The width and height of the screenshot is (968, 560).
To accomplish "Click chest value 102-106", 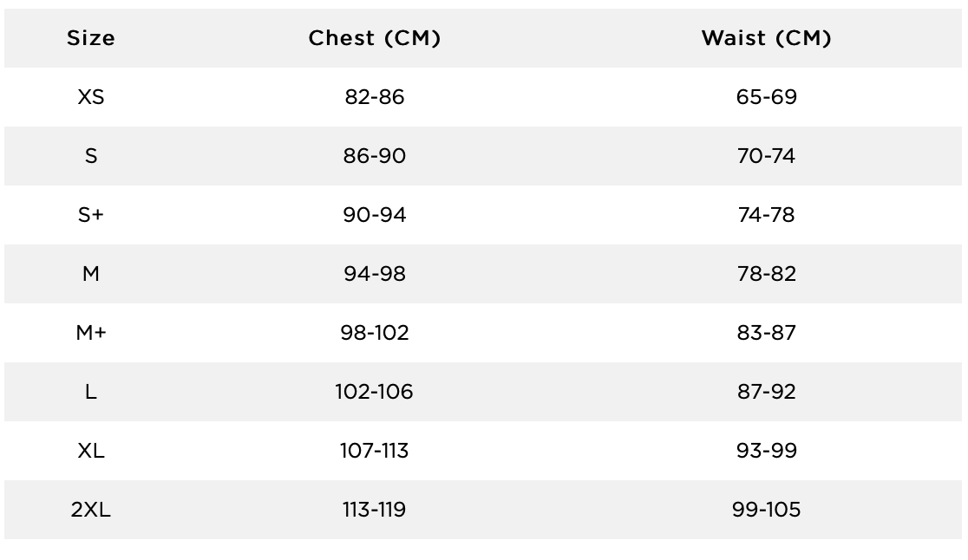I will [374, 392].
